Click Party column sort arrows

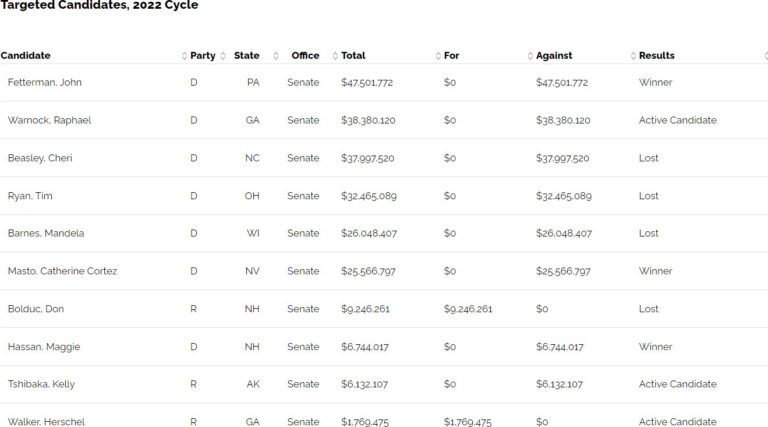[x=223, y=56]
